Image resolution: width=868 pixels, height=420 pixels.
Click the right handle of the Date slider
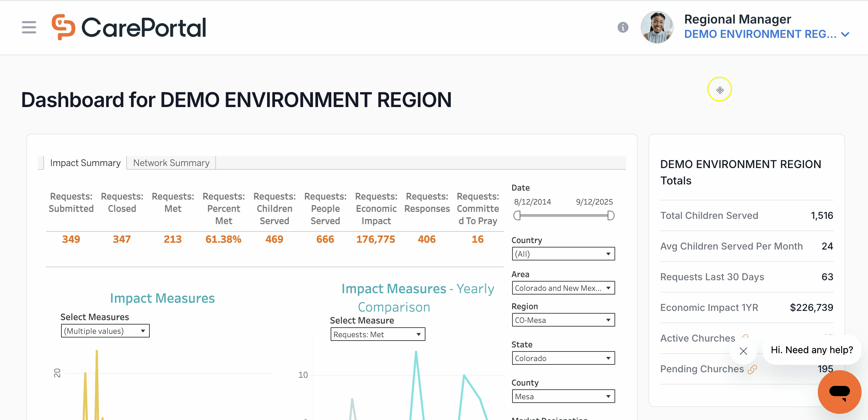pos(611,215)
